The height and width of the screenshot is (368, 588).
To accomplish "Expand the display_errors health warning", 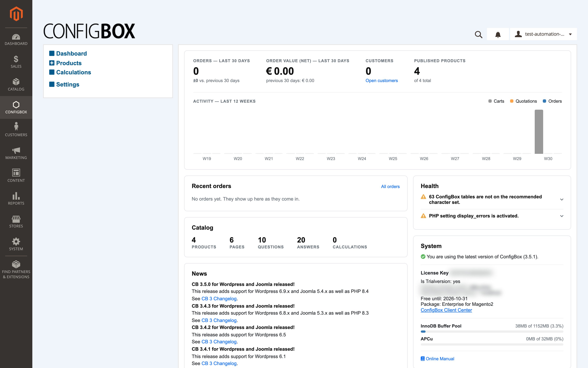I will click(562, 216).
